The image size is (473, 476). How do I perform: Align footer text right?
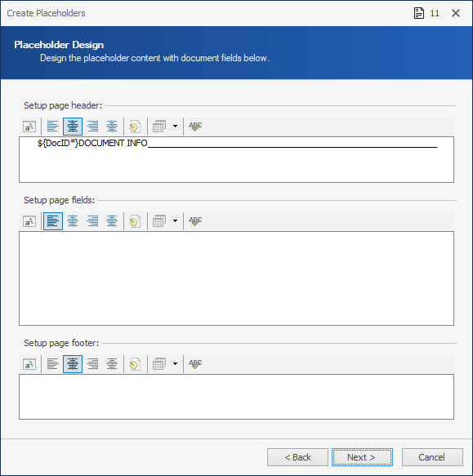click(x=92, y=364)
